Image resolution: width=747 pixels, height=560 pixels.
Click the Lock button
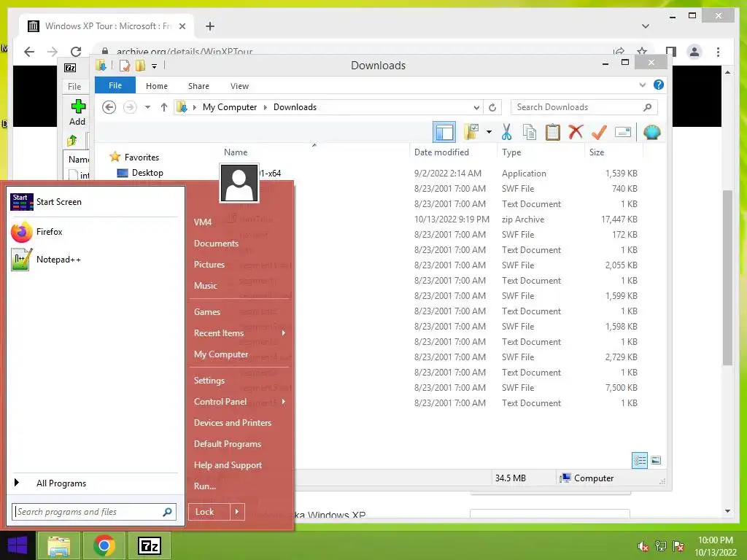(x=209, y=512)
